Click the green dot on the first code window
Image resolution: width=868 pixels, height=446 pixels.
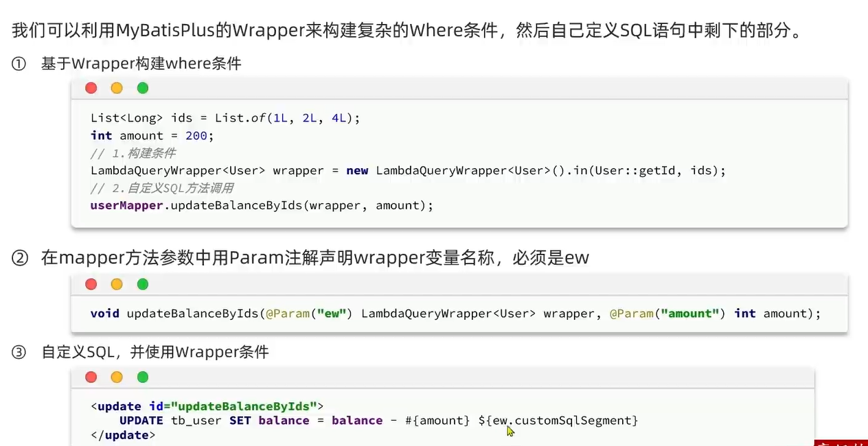[x=142, y=88]
